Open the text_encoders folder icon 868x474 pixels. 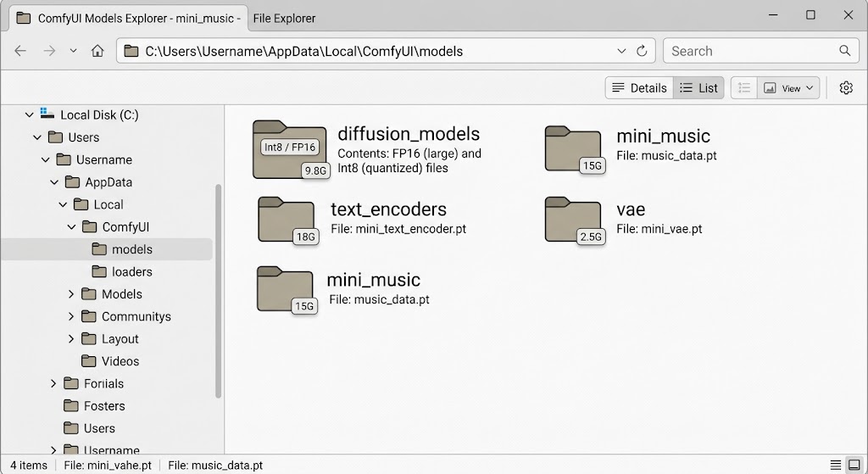287,220
